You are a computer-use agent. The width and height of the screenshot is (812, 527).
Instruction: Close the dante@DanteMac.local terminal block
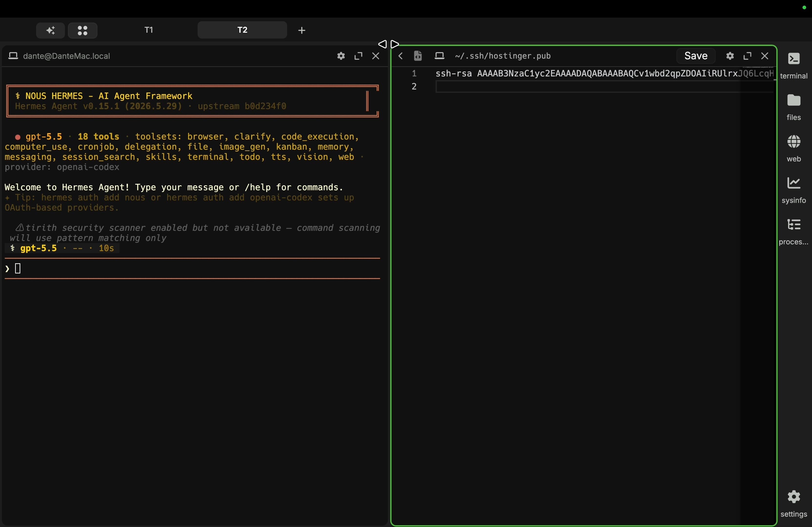tap(376, 56)
